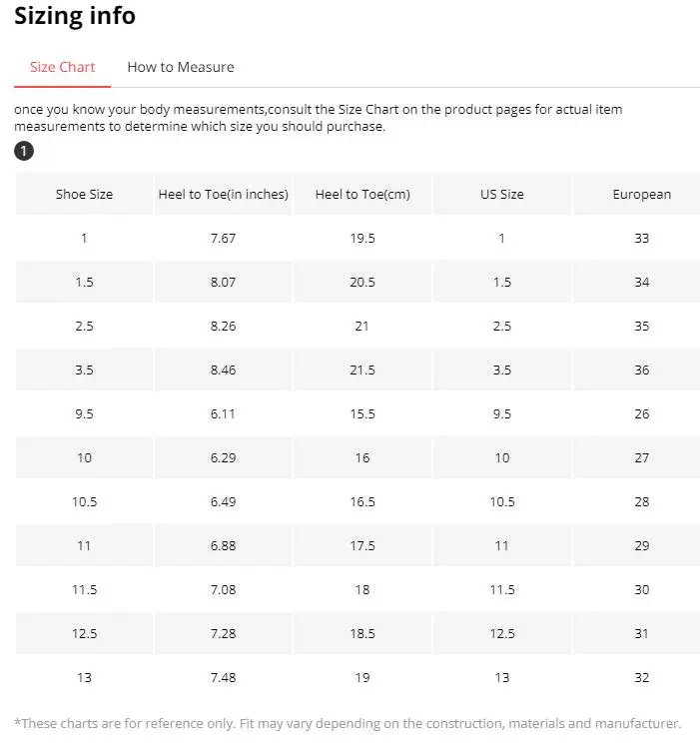The width and height of the screenshot is (700, 745).
Task: Select shoe size 1.5 row cell
Action: [84, 282]
